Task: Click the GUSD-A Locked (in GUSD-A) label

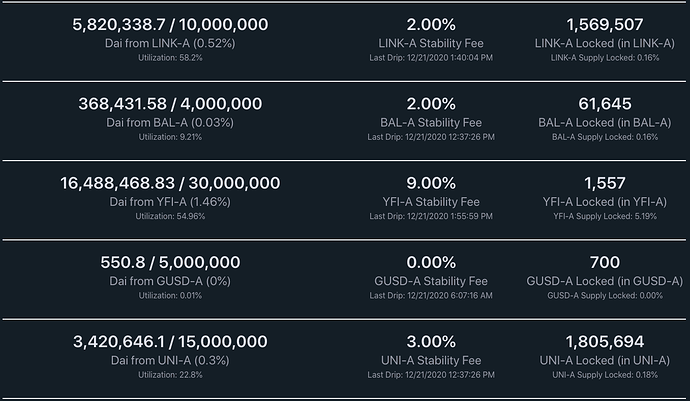Action: tap(604, 280)
